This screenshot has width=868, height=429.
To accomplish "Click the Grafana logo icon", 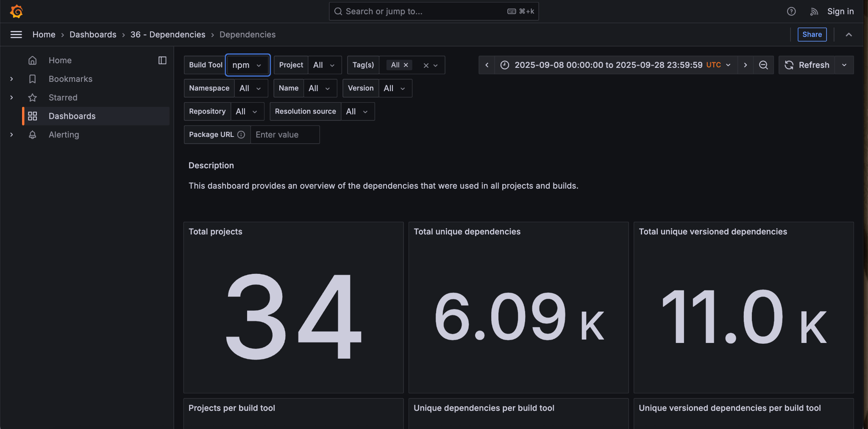I will (17, 11).
